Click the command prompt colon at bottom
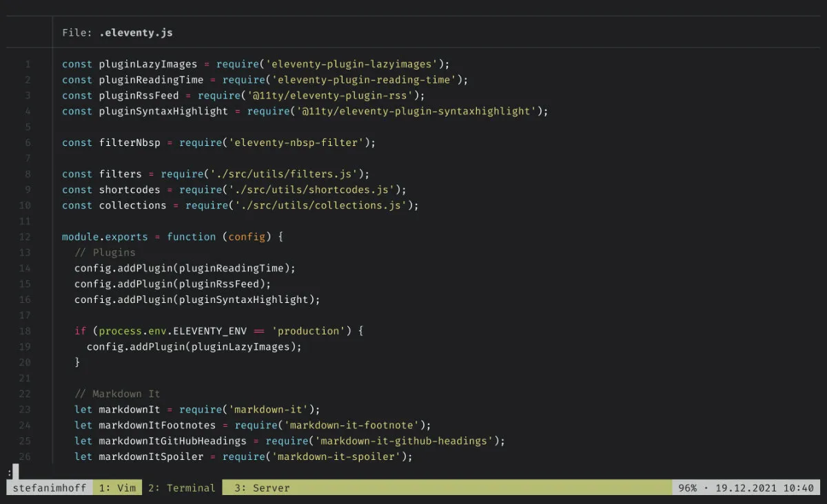 click(x=10, y=472)
